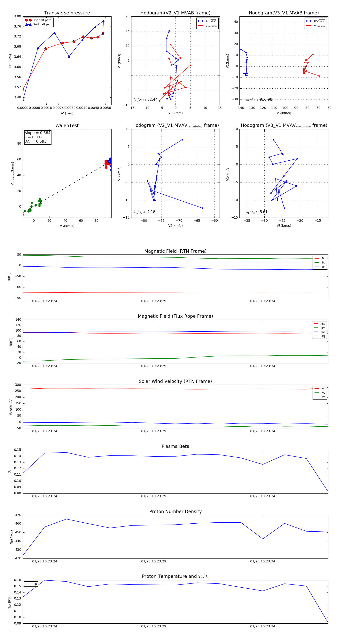
Task: Click the Vt legend entry
Action: [320, 393]
